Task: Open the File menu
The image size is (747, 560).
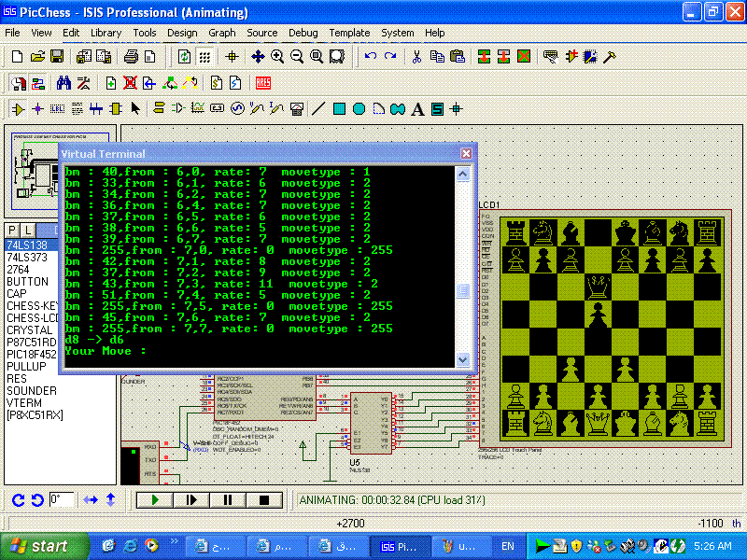Action: (x=12, y=33)
